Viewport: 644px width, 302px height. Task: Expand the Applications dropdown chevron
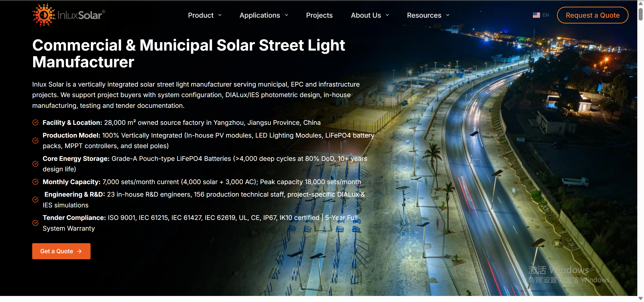tap(286, 15)
